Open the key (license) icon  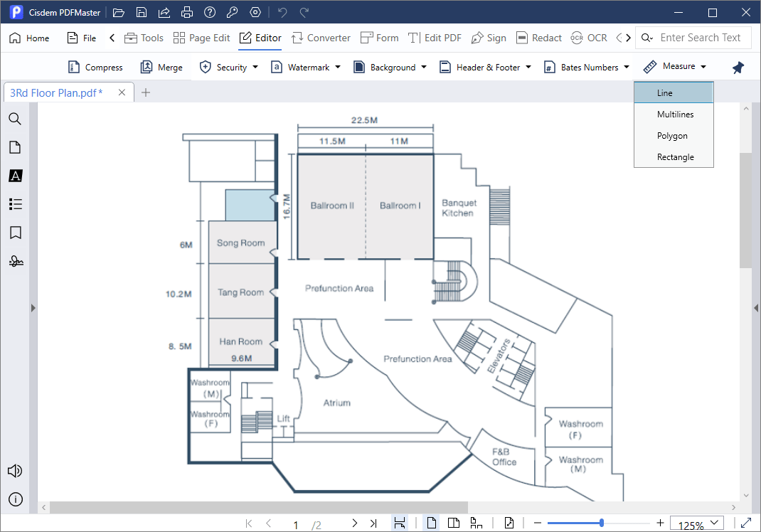click(233, 12)
